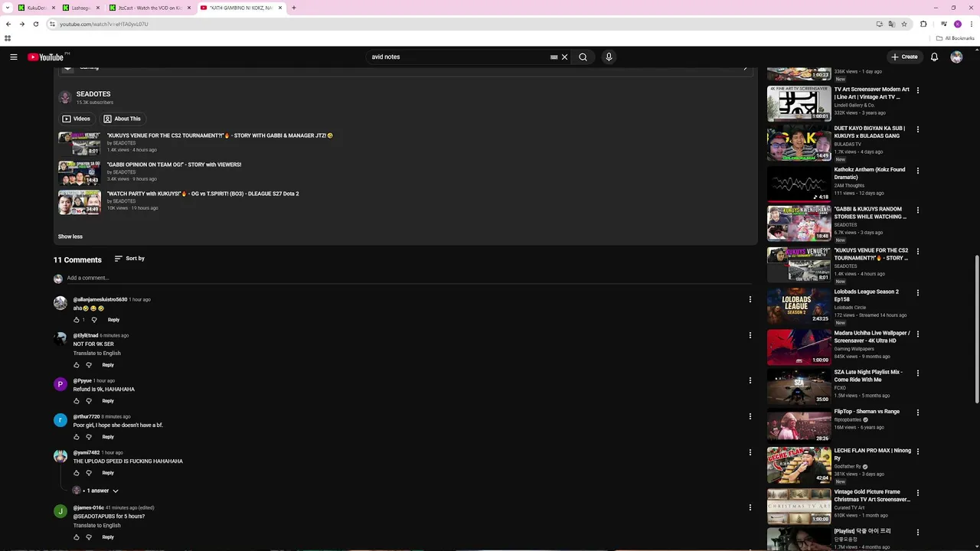This screenshot has width=980, height=551.
Task: Search with your voice microphone
Action: [x=609, y=57]
